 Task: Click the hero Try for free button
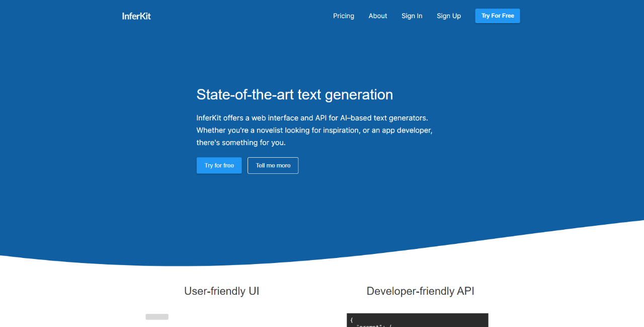(219, 165)
